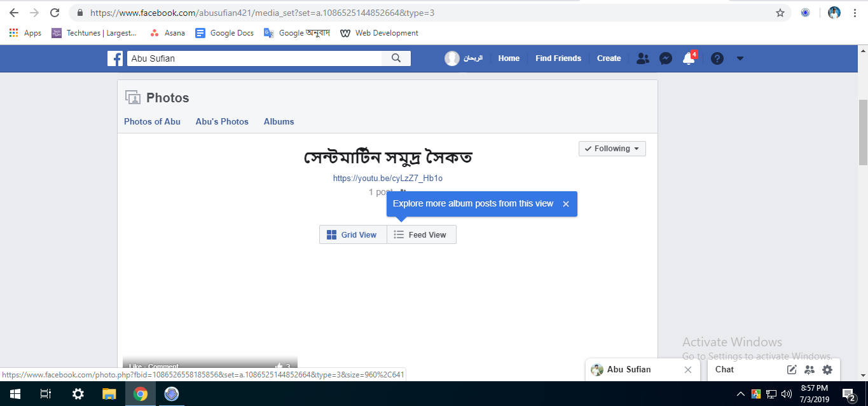The image size is (868, 406).
Task: Open the Notifications bell icon
Action: tap(689, 58)
